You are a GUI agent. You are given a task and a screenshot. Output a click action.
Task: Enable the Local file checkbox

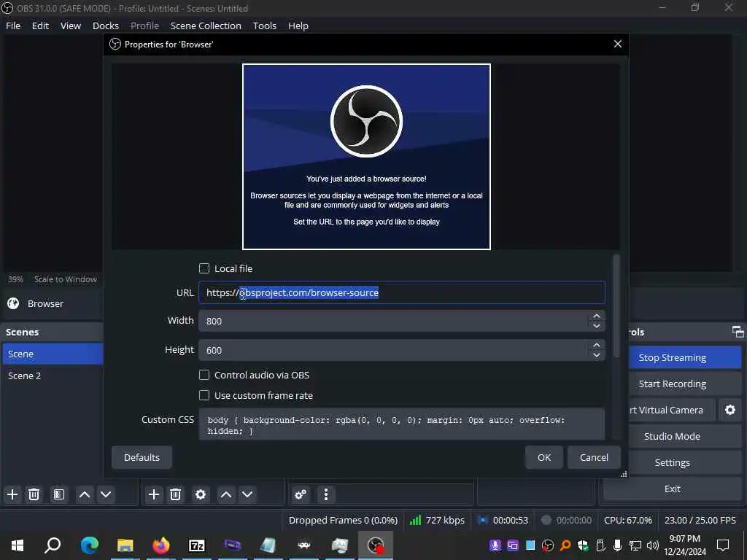click(204, 268)
